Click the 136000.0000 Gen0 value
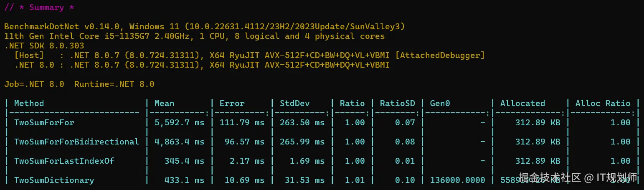This screenshot has width=644, height=190. tap(457, 180)
